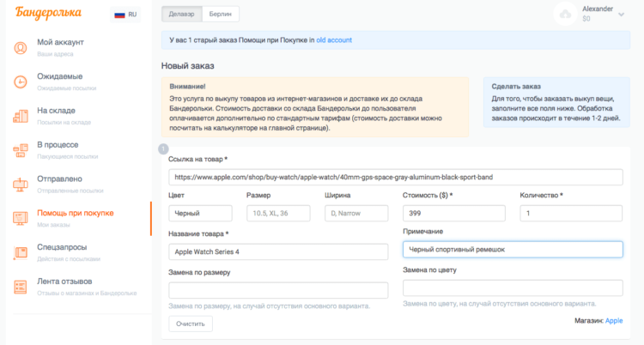
Task: Select the Количество quantity field
Action: pyautogui.click(x=571, y=213)
